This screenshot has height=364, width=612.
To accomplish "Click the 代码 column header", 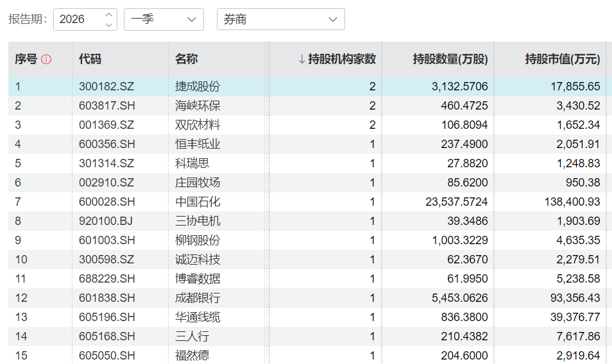I will (90, 59).
